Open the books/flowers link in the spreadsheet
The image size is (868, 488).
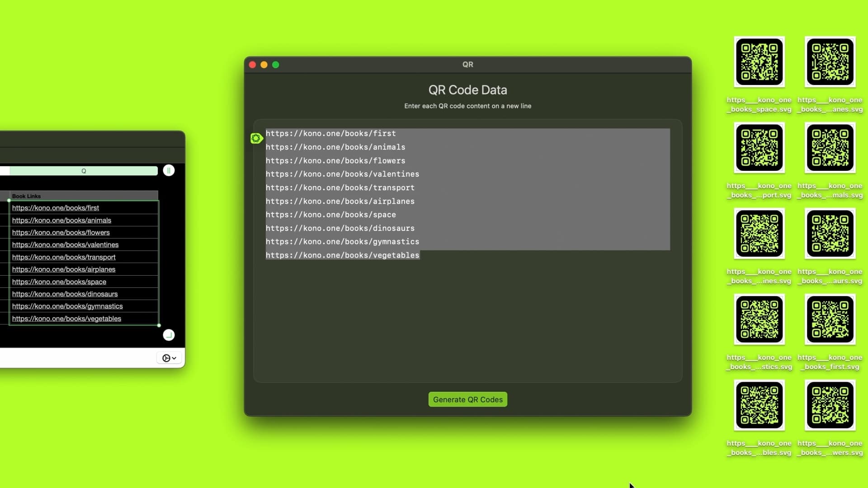pyautogui.click(x=61, y=233)
